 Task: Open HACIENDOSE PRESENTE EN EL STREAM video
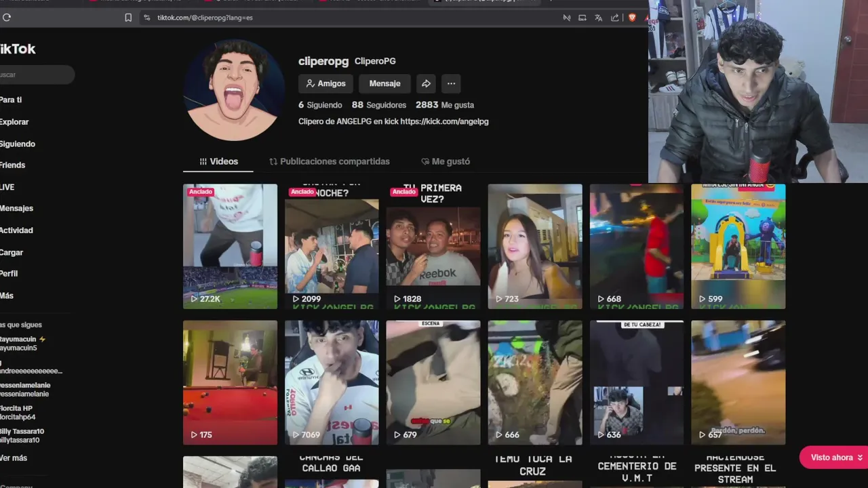(738, 472)
